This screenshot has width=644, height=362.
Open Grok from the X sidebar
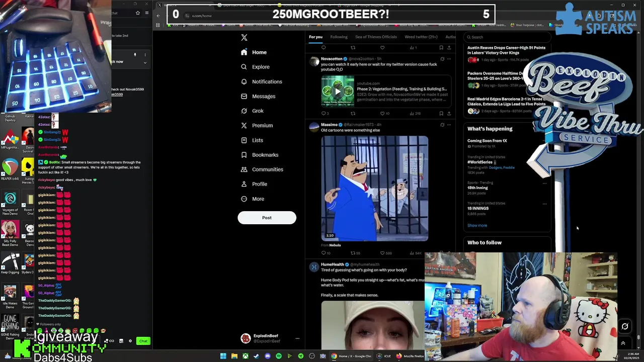(252, 111)
